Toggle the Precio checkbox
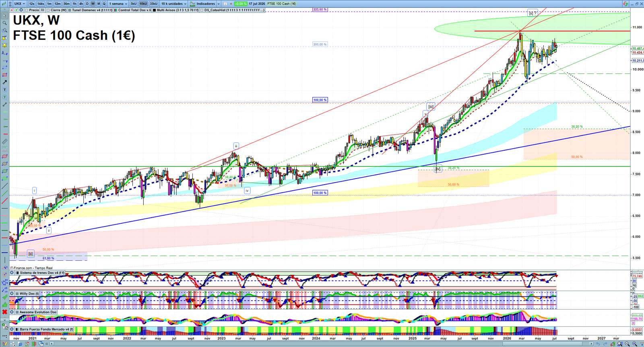Viewport: 644px width, 347px height. pos(27,10)
